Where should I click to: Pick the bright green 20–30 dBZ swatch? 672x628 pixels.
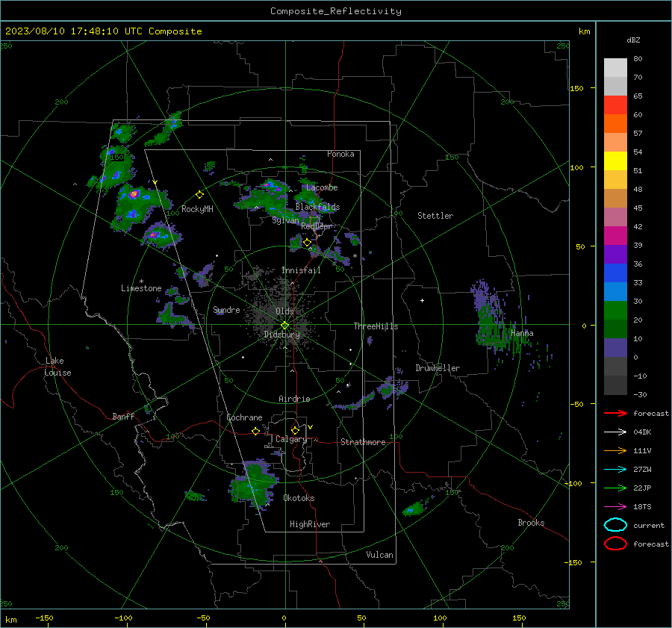[615, 311]
